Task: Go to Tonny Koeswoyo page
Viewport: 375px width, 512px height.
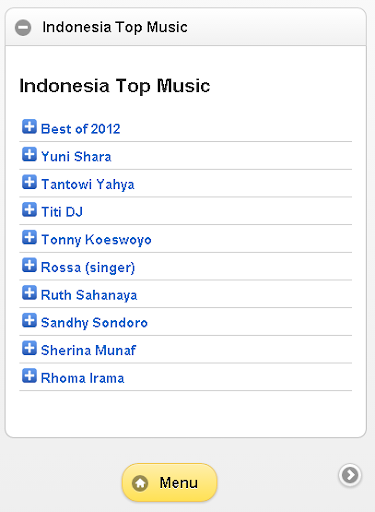Action: pyautogui.click(x=96, y=240)
